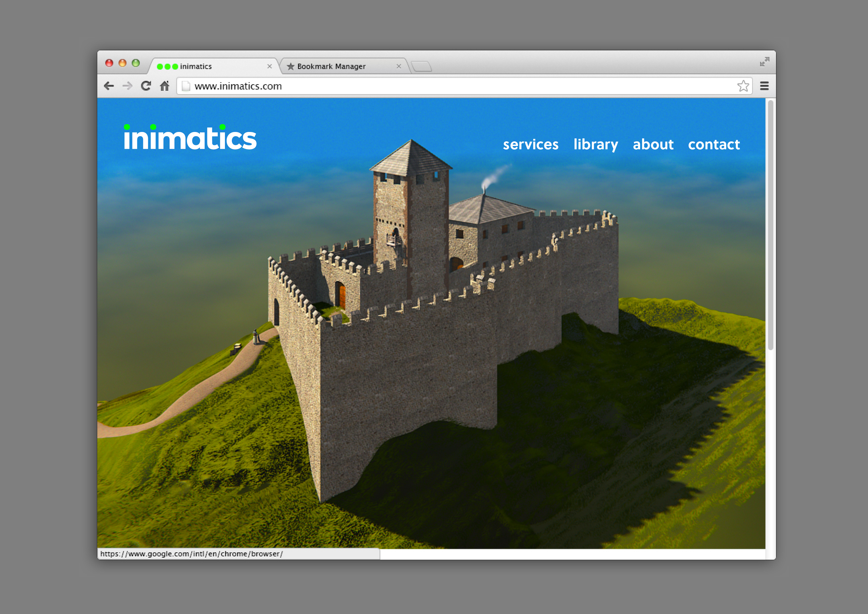Navigate to the contact page

click(714, 145)
